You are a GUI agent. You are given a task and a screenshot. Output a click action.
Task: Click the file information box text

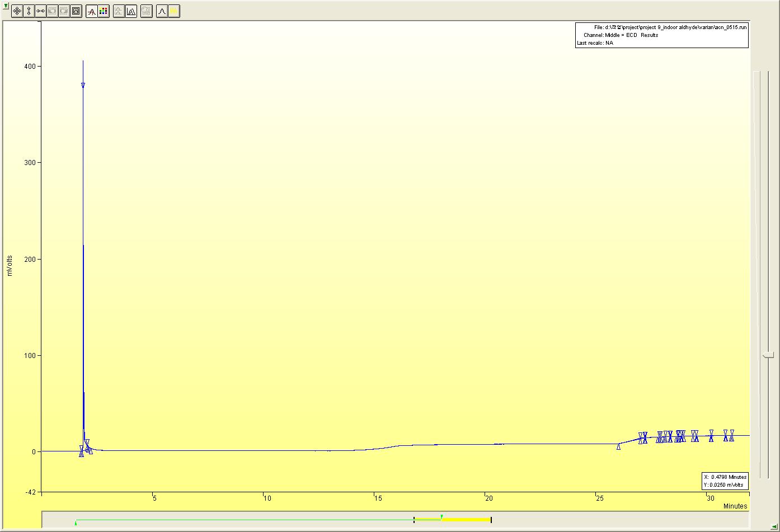[x=662, y=35]
